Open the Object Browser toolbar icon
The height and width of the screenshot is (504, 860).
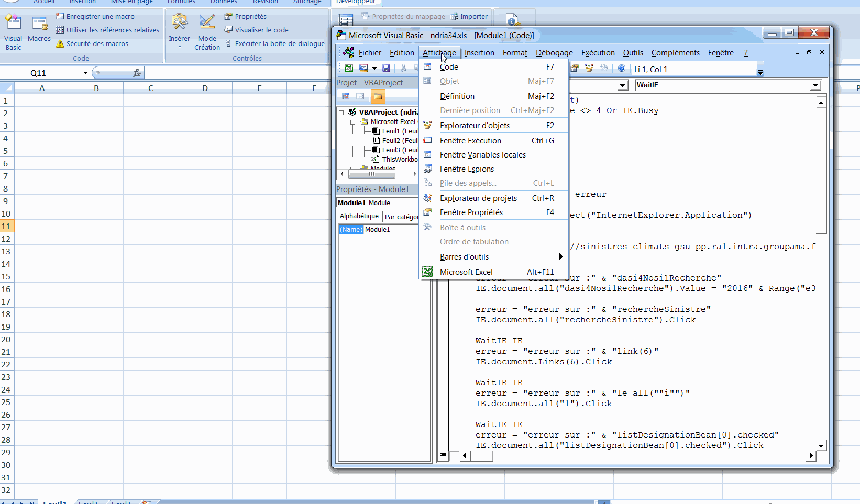pos(589,68)
